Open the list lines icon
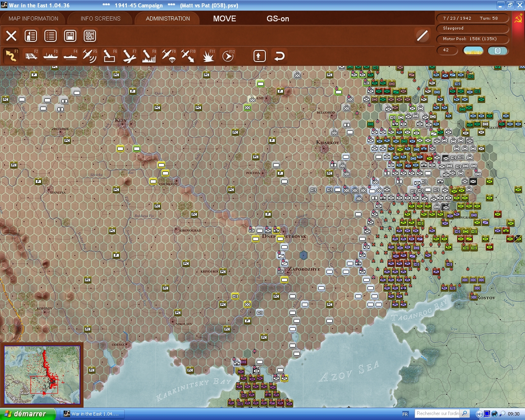The height and width of the screenshot is (420, 525). coord(50,36)
